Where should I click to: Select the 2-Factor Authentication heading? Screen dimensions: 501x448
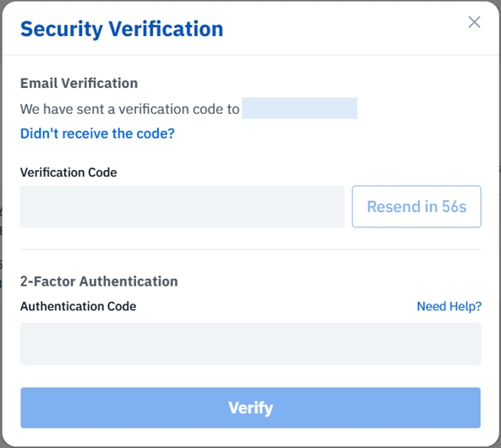coord(99,281)
